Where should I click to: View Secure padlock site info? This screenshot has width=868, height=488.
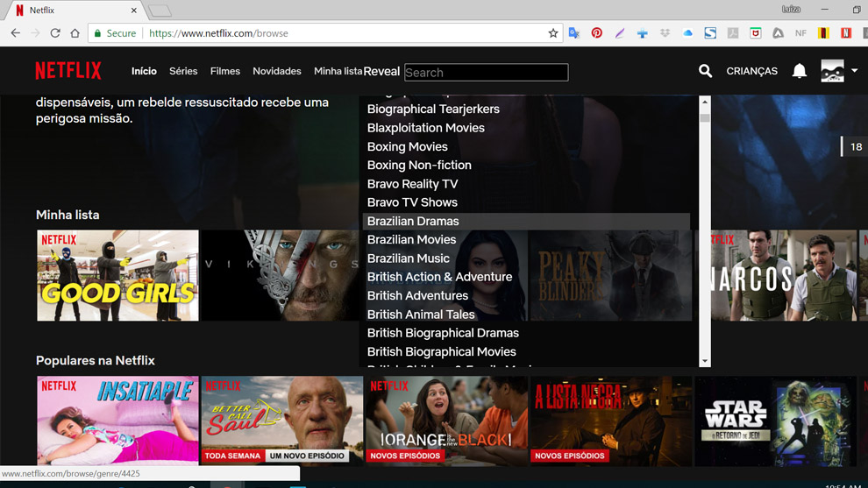[115, 33]
